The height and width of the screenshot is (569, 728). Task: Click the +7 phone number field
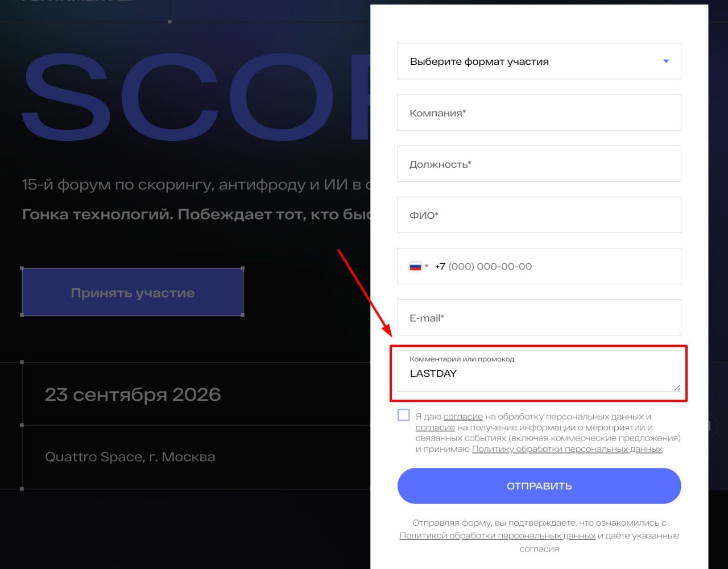539,266
